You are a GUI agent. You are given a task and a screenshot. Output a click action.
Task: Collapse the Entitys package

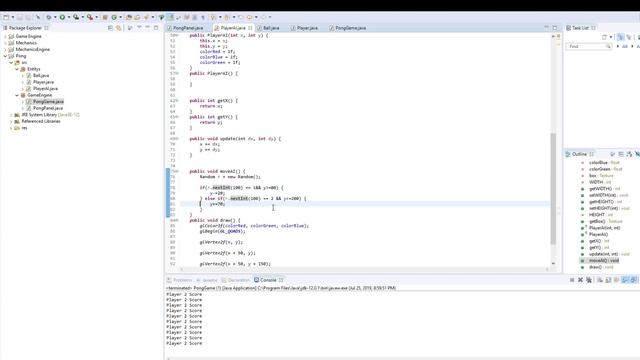point(17,69)
